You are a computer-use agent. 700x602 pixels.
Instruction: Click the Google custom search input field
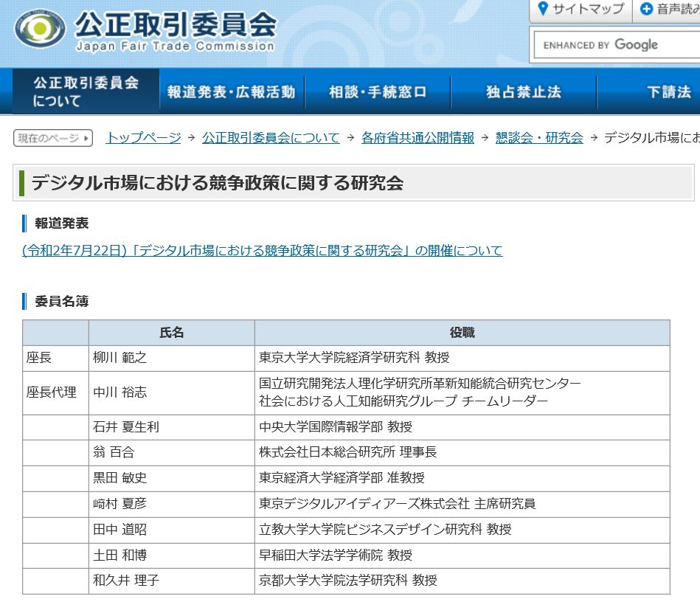(x=617, y=45)
